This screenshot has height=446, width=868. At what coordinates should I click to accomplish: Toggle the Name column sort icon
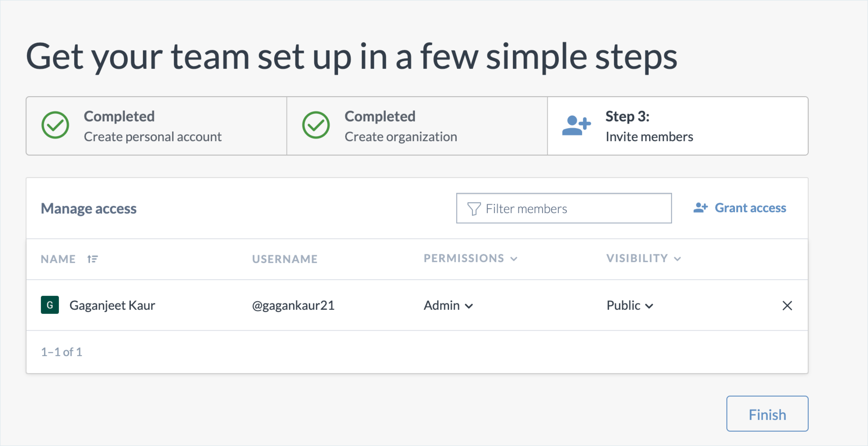click(x=92, y=259)
